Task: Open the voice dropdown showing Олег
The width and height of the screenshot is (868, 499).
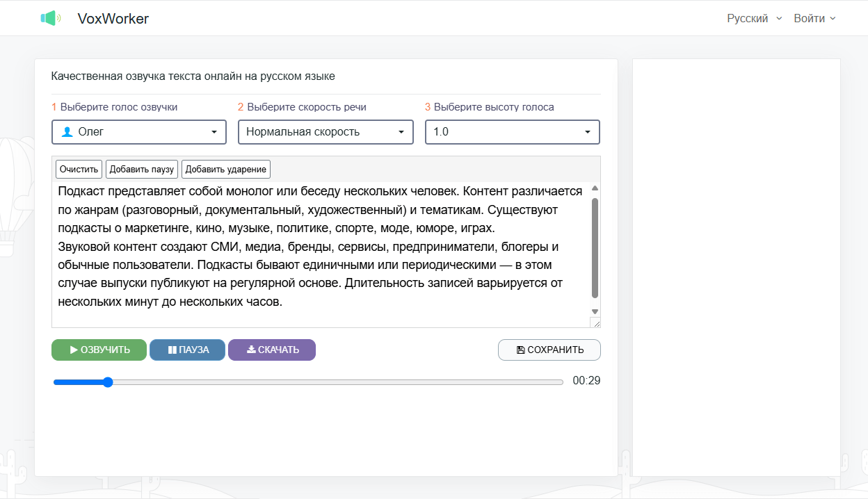Action: tap(139, 132)
